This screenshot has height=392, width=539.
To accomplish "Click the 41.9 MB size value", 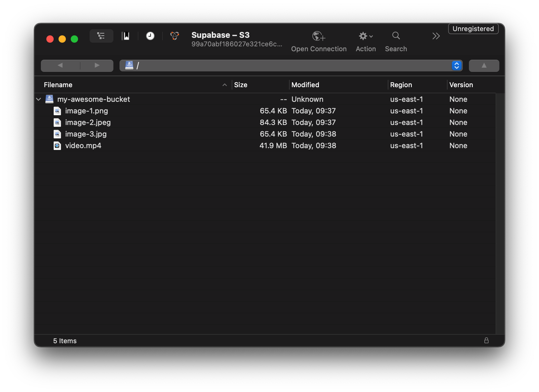I will point(273,146).
